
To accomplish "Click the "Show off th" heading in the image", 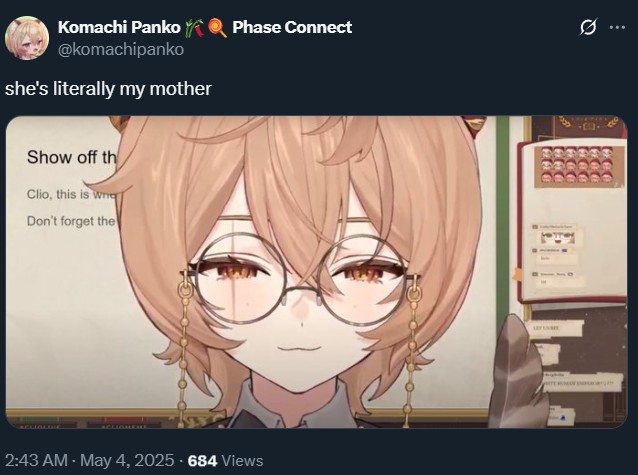I will (x=72, y=157).
